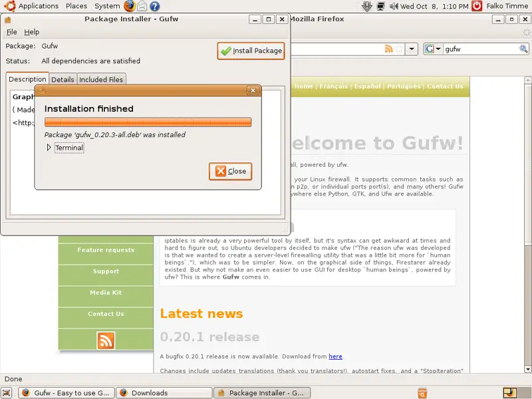Open the Evolution mail launcher icon
532x399 pixels.
pyautogui.click(x=142, y=6)
